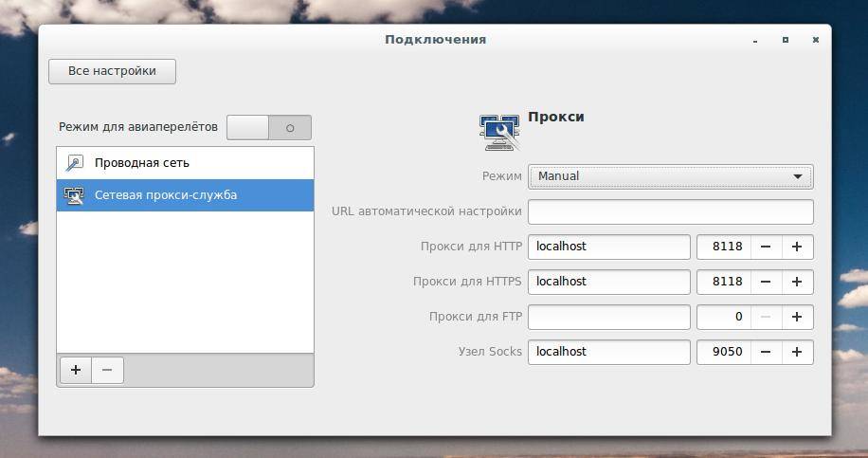Add a new connection with plus button
The height and width of the screenshot is (458, 868).
click(76, 370)
